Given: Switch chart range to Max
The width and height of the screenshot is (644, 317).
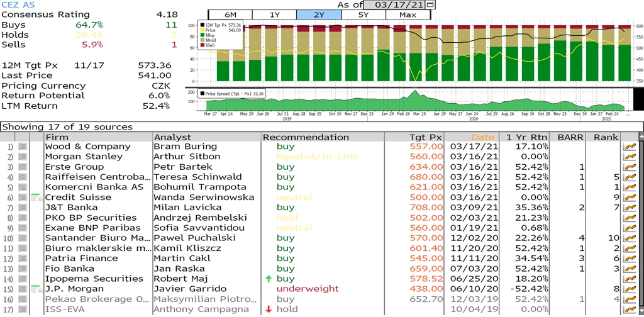Looking at the screenshot, I should [x=408, y=15].
